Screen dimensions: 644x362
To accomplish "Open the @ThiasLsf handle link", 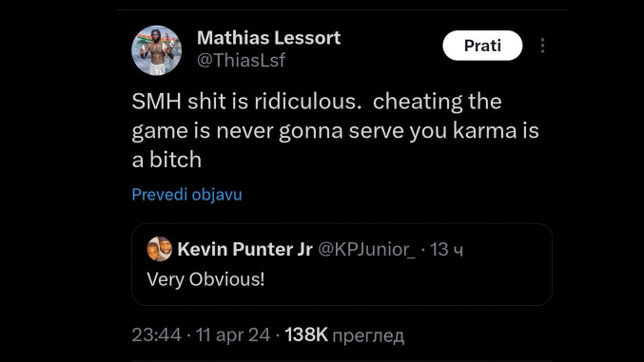I will [241, 61].
